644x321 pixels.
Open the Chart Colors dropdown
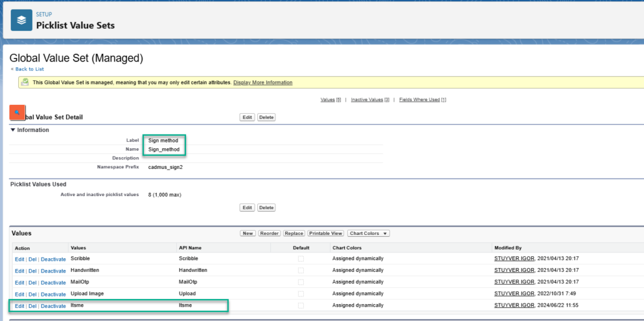coord(369,233)
